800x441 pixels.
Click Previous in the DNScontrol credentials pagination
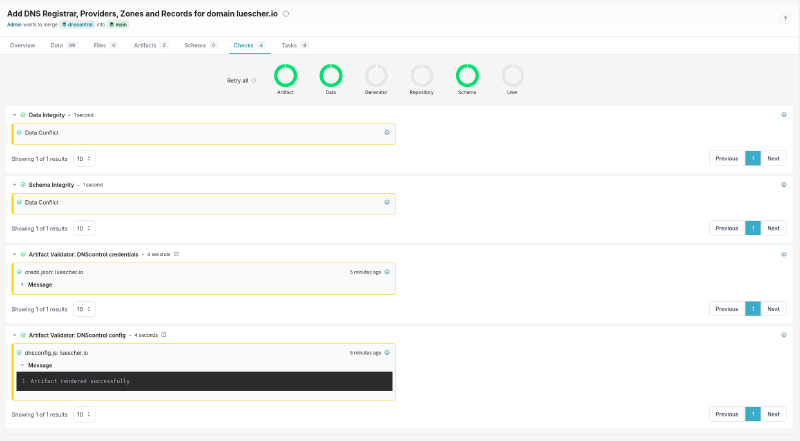tap(727, 309)
